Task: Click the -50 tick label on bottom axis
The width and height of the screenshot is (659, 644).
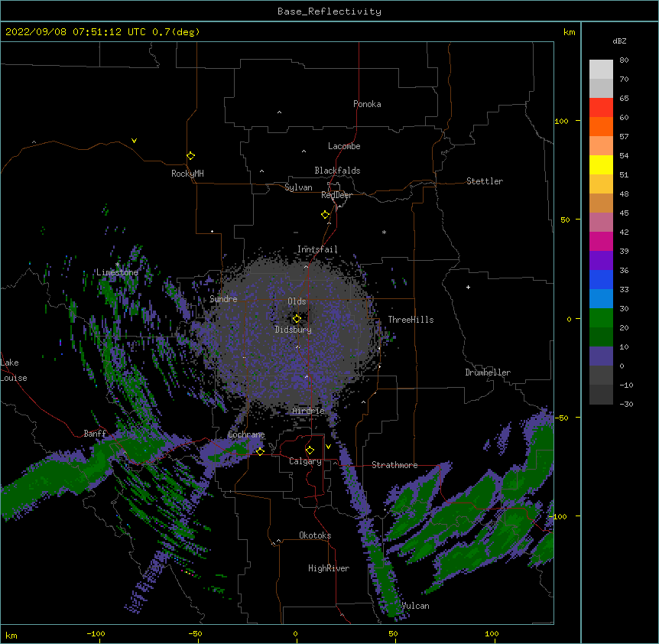Action: (x=195, y=633)
